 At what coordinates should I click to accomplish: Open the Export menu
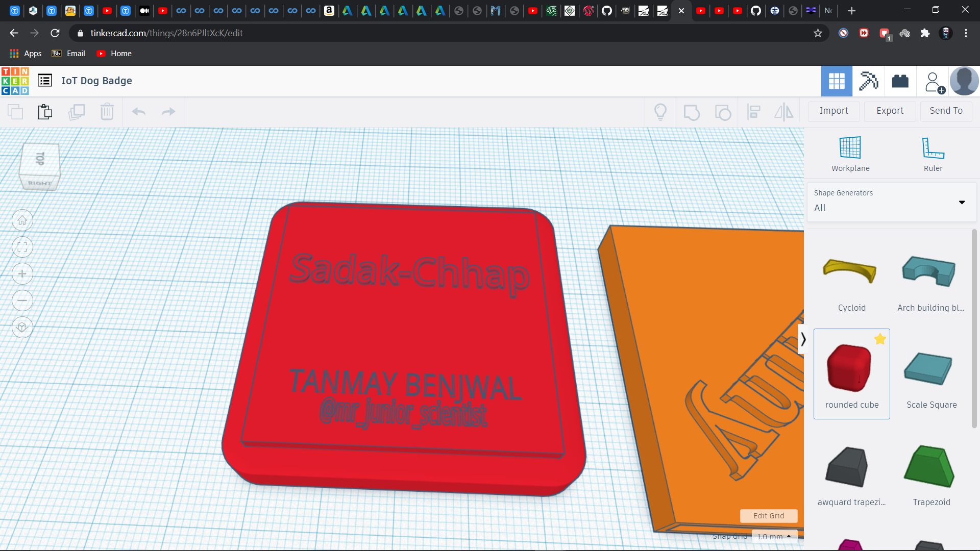(x=890, y=111)
